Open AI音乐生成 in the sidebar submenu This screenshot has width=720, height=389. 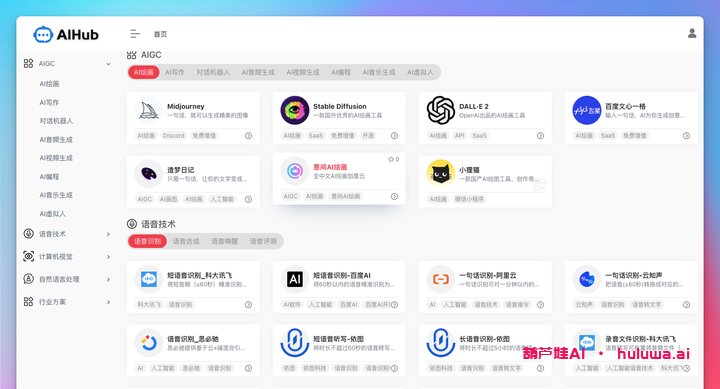(56, 195)
